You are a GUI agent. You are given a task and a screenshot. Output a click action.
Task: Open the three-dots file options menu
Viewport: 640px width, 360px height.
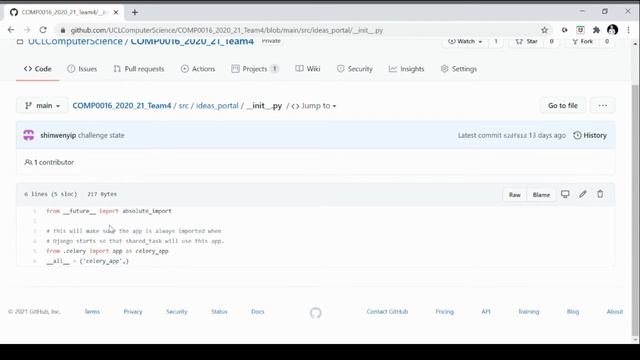(602, 105)
